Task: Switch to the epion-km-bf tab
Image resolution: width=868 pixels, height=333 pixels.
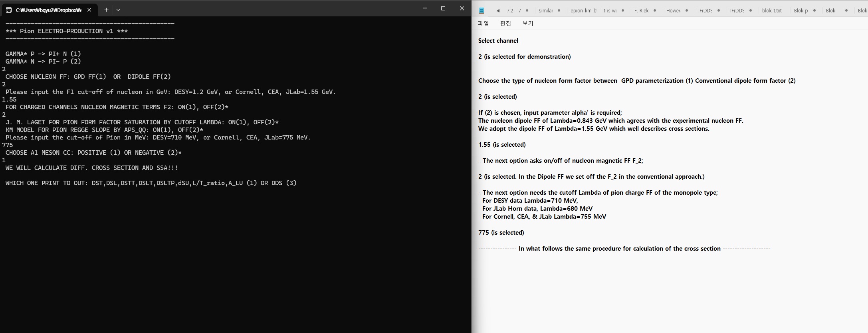Action: 584,11
